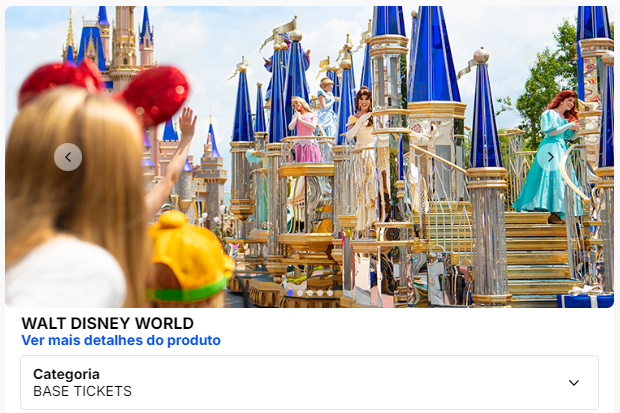Screen dimensions: 620x413
Task: Open the Disney parade carousel photo
Action: [310, 157]
